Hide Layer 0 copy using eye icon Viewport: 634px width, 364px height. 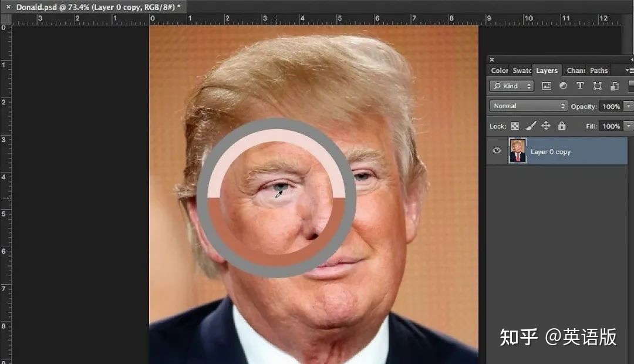click(x=497, y=151)
